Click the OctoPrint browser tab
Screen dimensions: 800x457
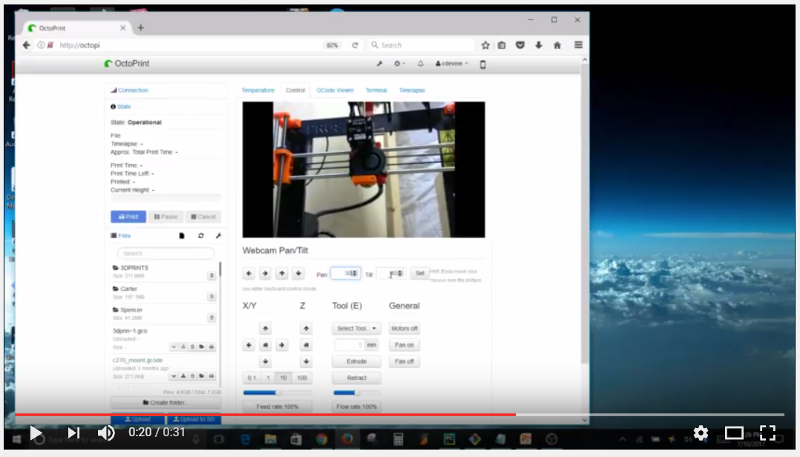(x=77, y=28)
